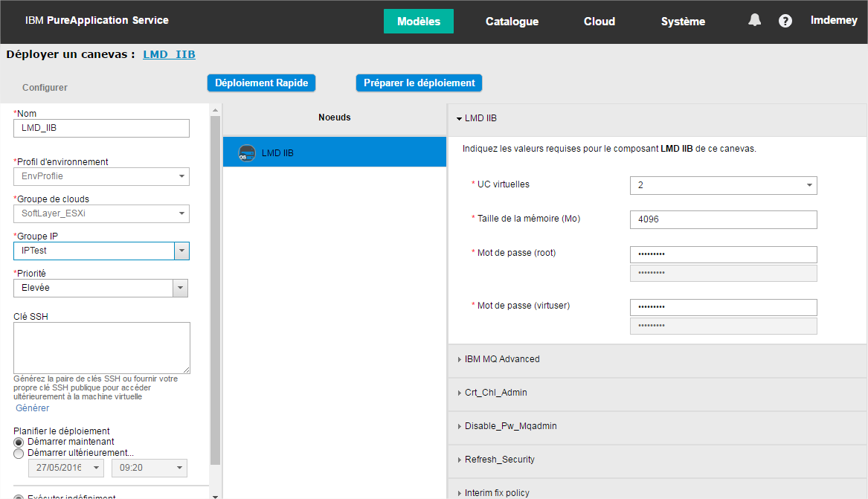
Task: Click the Générer SSH key link
Action: pos(33,408)
